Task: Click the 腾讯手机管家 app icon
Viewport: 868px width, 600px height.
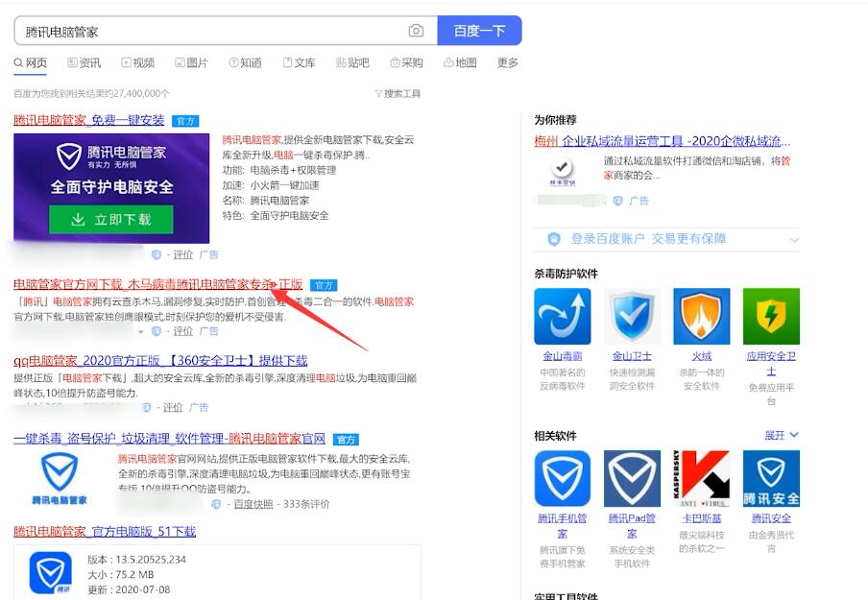Action: click(x=563, y=478)
